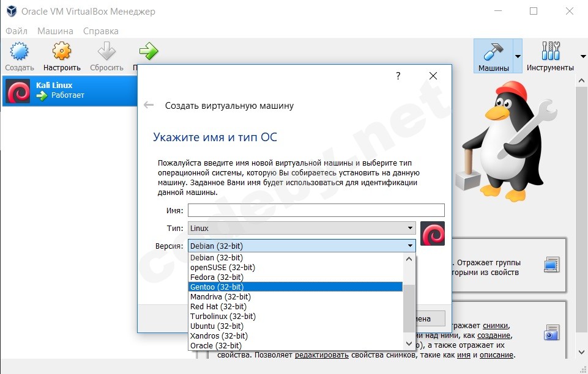Select the Машины hammer tool button
Image resolution: width=588 pixels, height=374 pixels.
tap(494, 56)
